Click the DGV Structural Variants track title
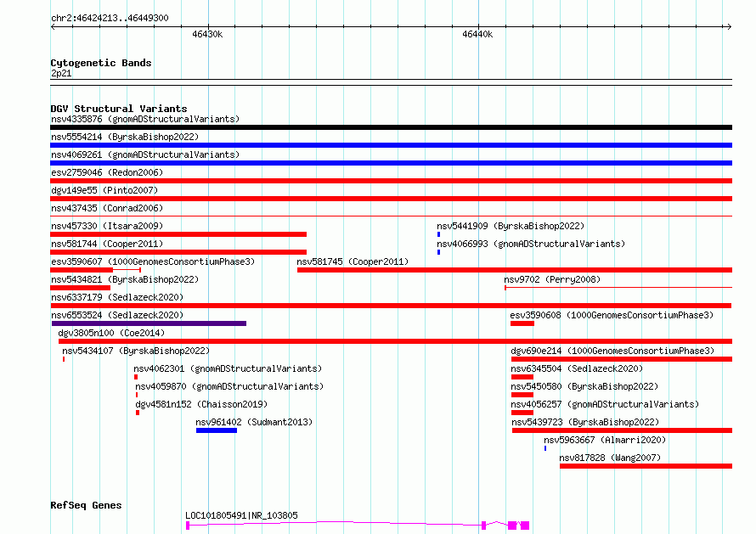The image size is (756, 534). click(119, 109)
